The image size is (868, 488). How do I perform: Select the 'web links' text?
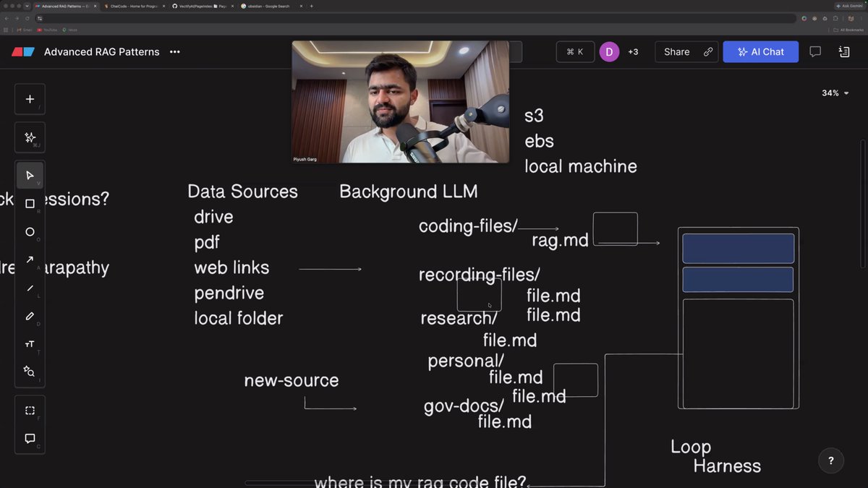pyautogui.click(x=231, y=267)
